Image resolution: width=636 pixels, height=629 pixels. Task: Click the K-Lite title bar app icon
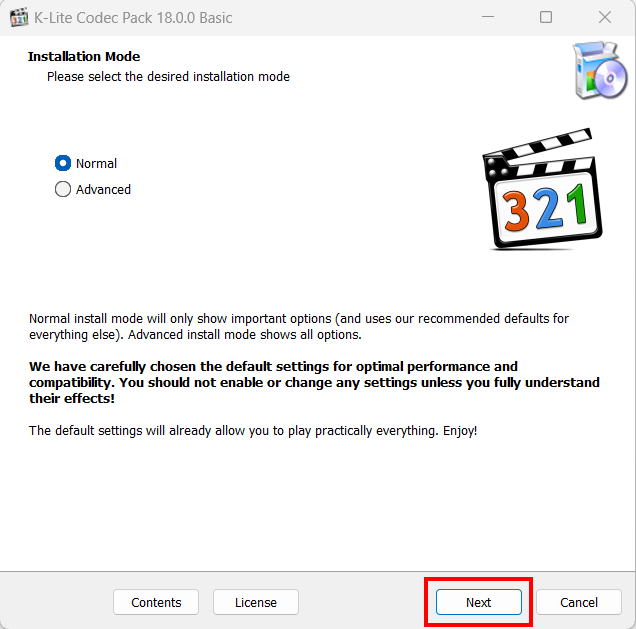click(x=19, y=17)
